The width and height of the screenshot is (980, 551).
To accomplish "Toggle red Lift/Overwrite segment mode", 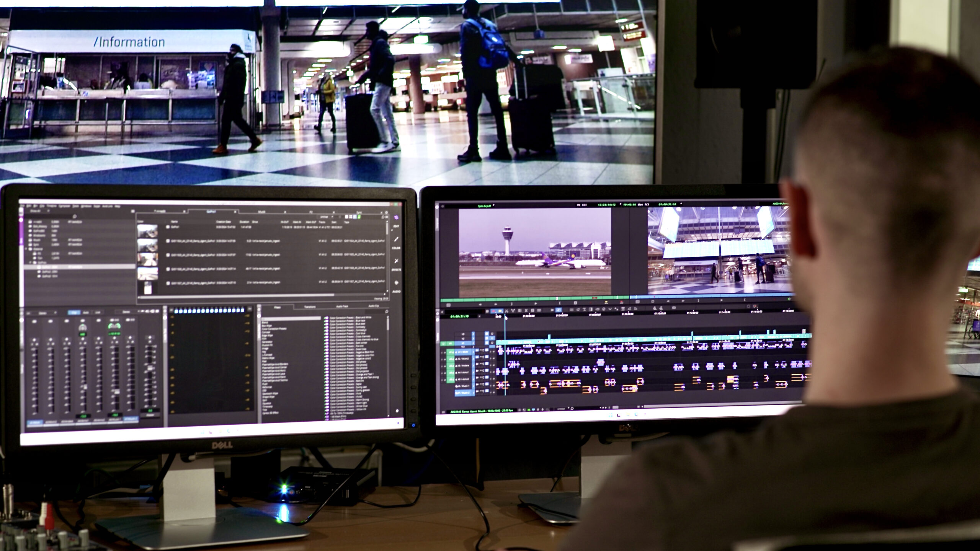I will [493, 311].
